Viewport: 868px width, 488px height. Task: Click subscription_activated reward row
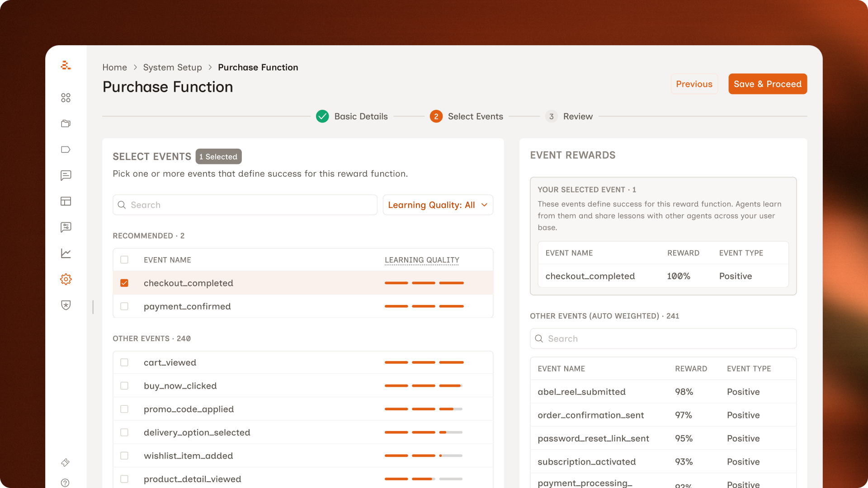(663, 462)
